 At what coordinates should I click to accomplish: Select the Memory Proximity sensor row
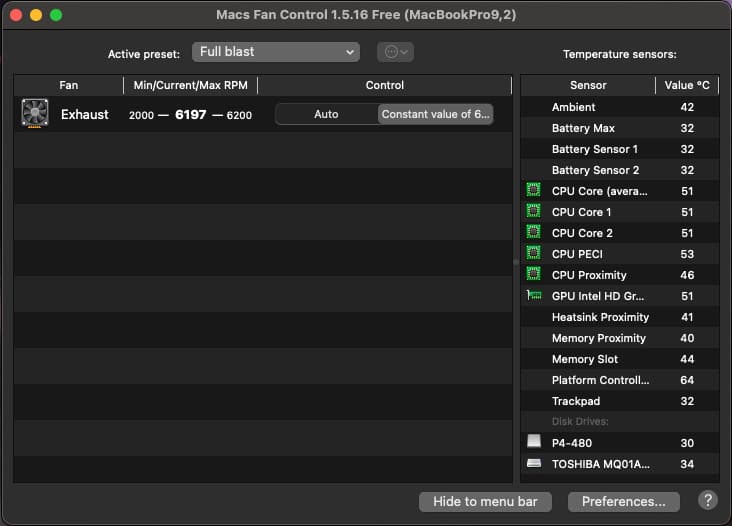pyautogui.click(x=620, y=338)
